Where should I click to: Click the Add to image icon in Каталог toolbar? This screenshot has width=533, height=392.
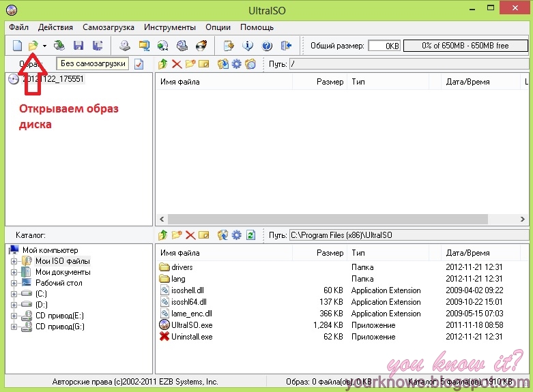[x=223, y=235]
